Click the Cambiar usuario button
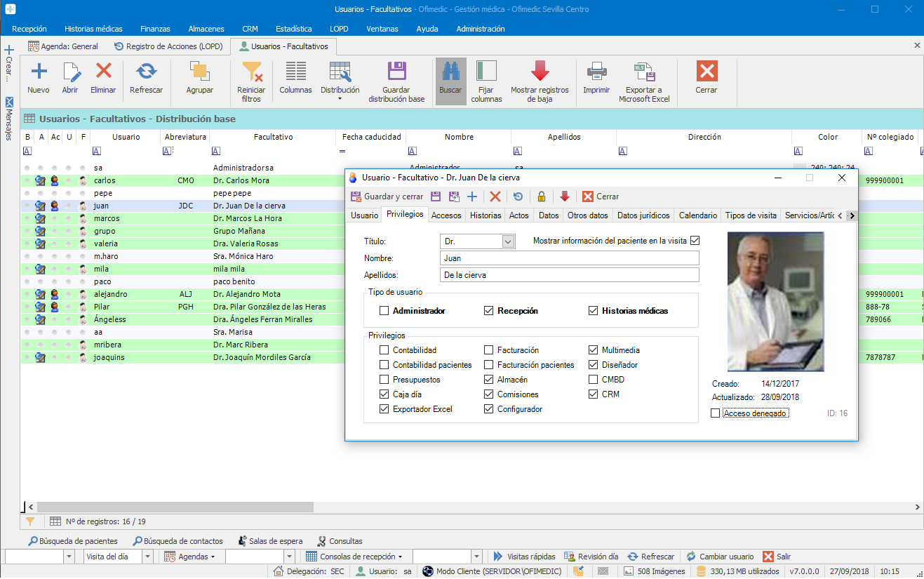The width and height of the screenshot is (924, 579). [719, 557]
